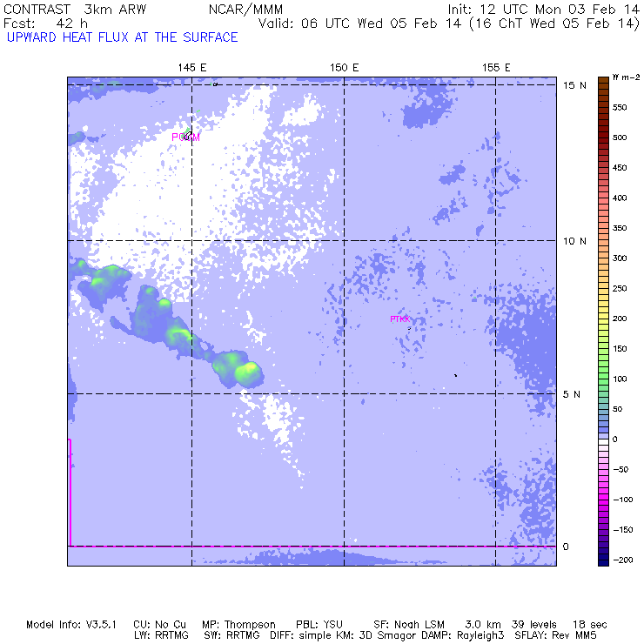Click the 'SFLAY: Rev MM5' text

coord(555,635)
